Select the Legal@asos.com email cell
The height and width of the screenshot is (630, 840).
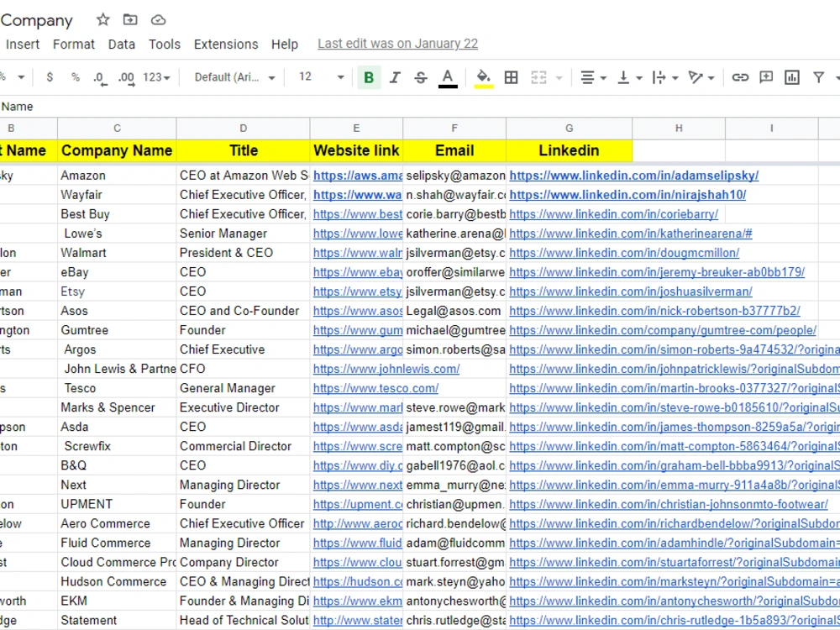454,311
